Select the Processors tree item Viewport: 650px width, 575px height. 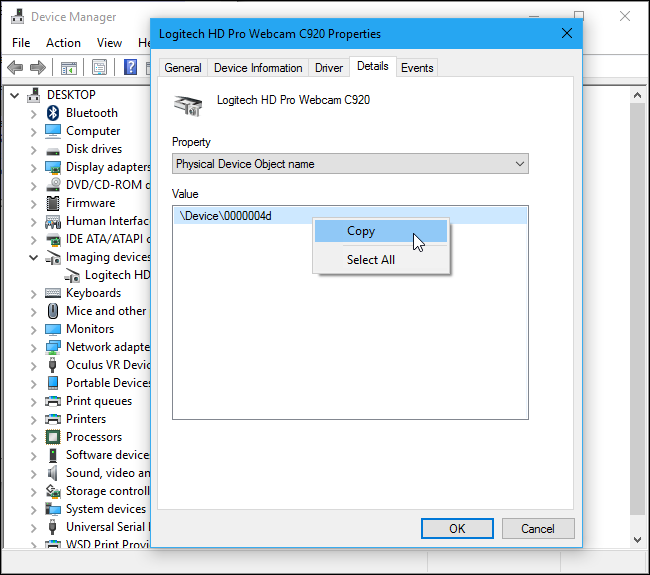click(x=94, y=437)
